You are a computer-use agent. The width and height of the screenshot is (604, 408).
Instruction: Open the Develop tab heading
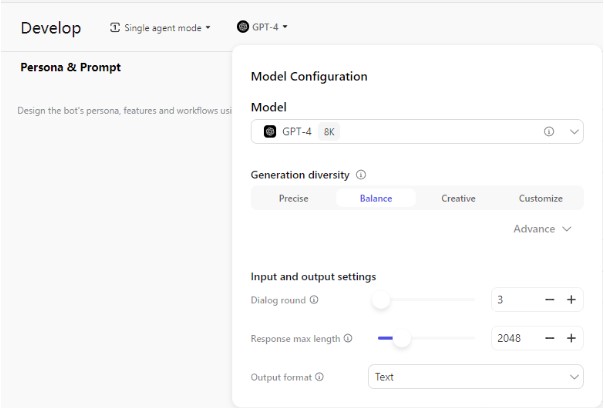(51, 28)
